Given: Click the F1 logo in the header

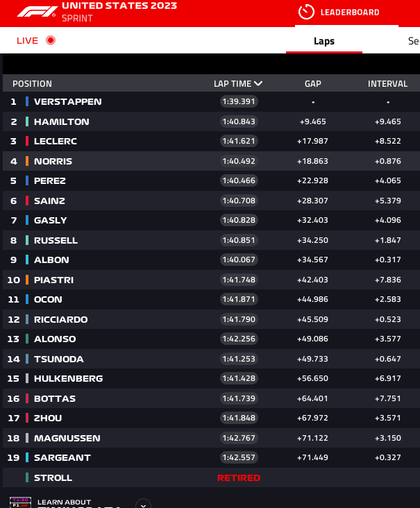Looking at the screenshot, I should (37, 12).
